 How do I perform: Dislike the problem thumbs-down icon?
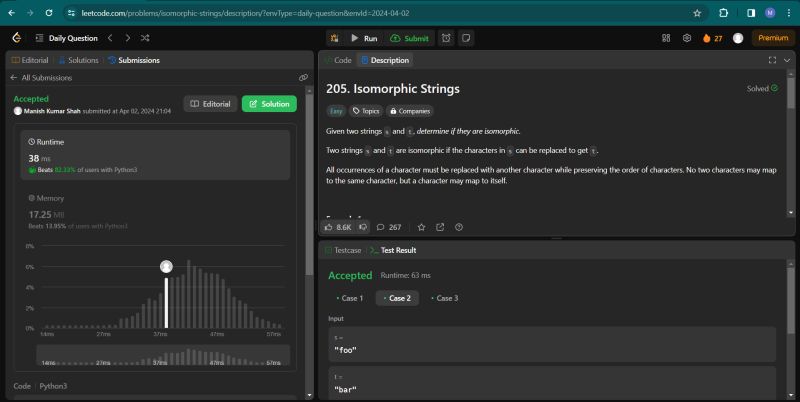(363, 227)
